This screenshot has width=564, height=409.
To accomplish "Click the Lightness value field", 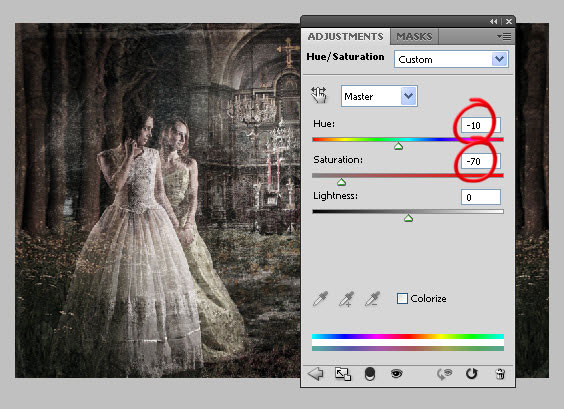I will (x=481, y=197).
